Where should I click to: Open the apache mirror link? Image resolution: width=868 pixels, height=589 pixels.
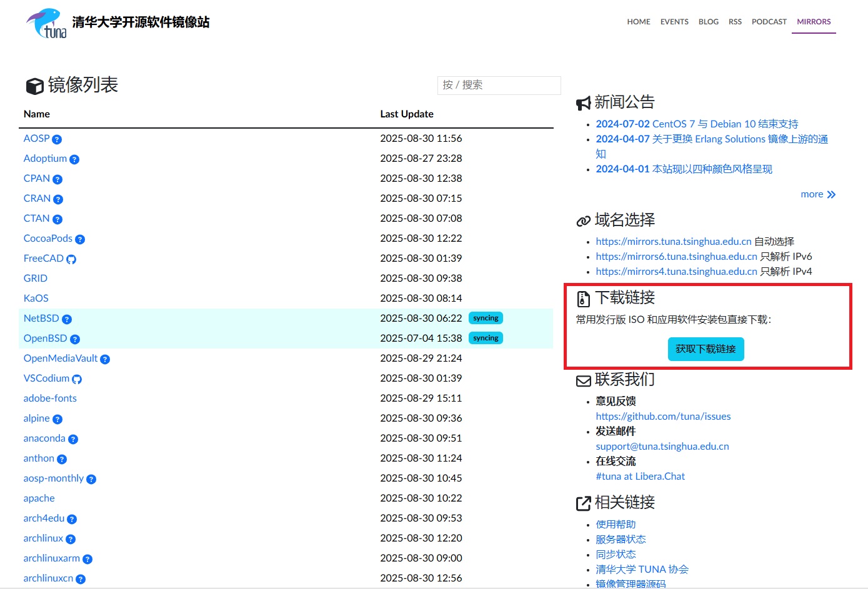(39, 498)
